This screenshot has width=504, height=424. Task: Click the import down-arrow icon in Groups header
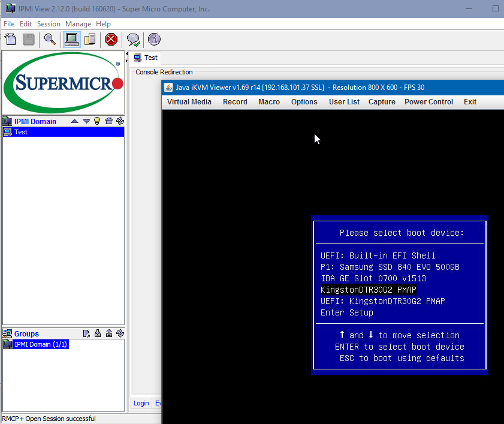click(98, 333)
